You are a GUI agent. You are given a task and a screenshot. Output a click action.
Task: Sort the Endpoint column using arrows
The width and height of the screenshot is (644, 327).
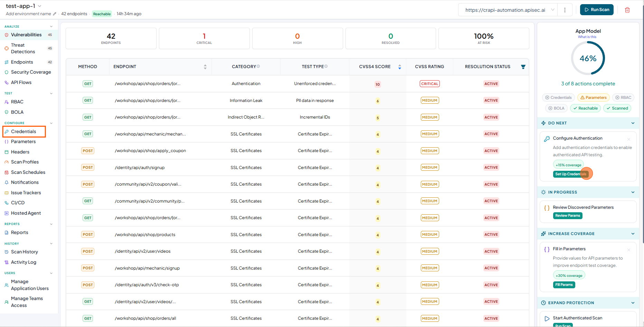tap(205, 67)
